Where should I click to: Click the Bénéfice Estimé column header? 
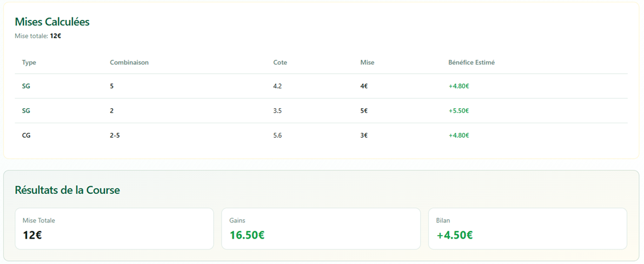coord(471,62)
